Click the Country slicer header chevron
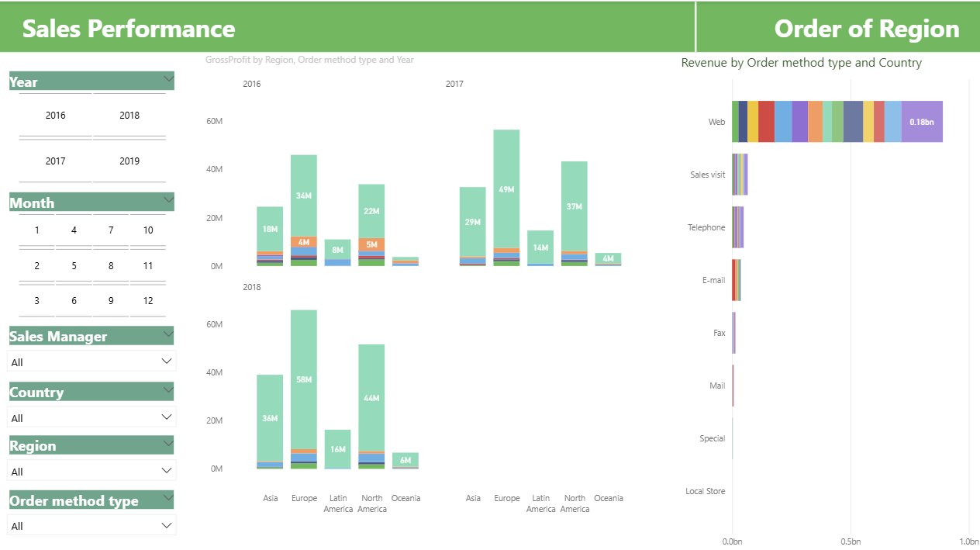The height and width of the screenshot is (550, 980). click(x=168, y=389)
